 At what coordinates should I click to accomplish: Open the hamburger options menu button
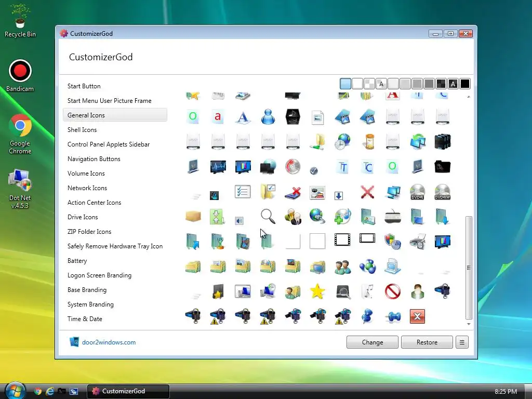pyautogui.click(x=462, y=342)
